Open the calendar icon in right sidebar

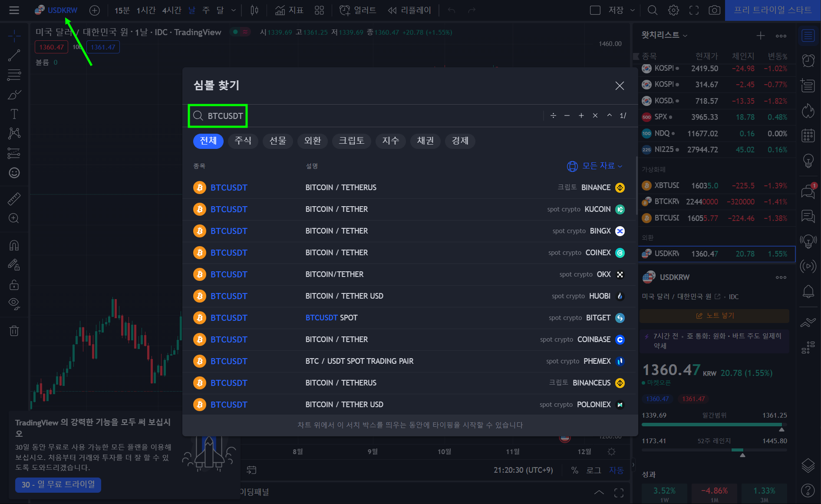click(808, 135)
